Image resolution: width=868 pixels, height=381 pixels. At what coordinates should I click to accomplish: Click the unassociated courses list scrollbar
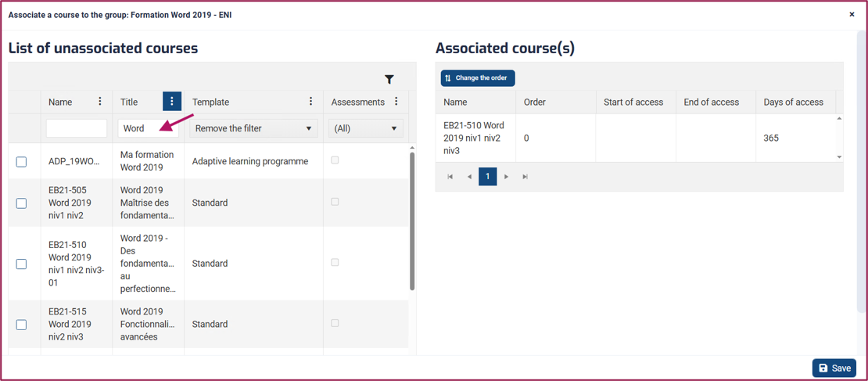(x=412, y=221)
